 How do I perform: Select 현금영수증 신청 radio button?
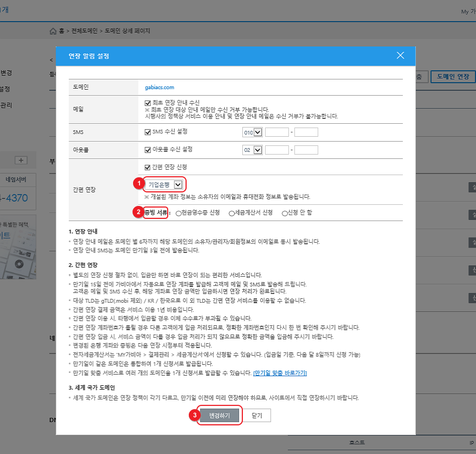tap(178, 213)
